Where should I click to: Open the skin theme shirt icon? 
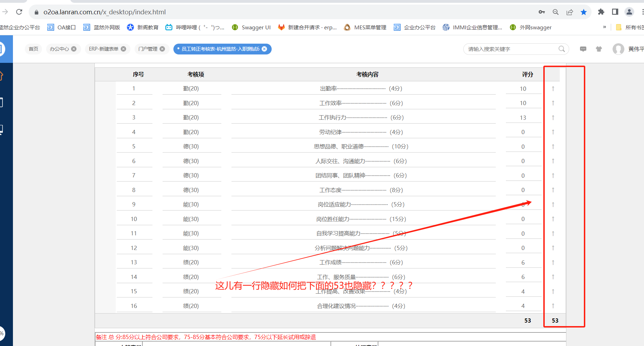tap(599, 49)
